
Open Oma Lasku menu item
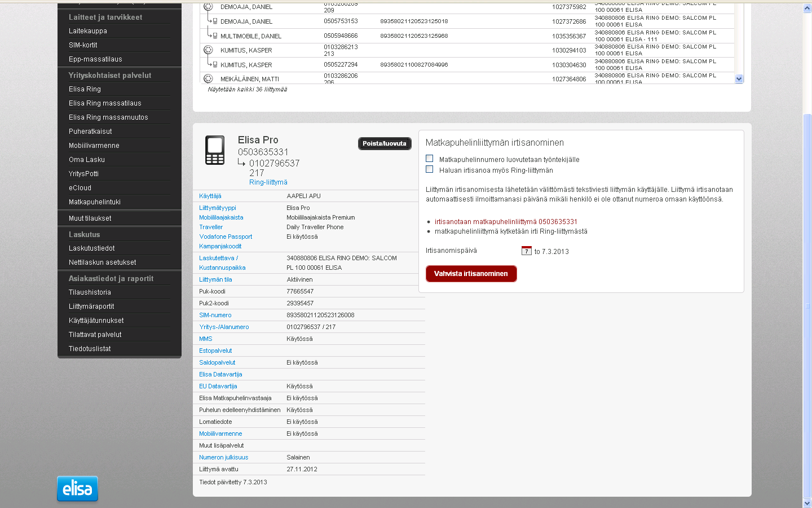pyautogui.click(x=87, y=160)
